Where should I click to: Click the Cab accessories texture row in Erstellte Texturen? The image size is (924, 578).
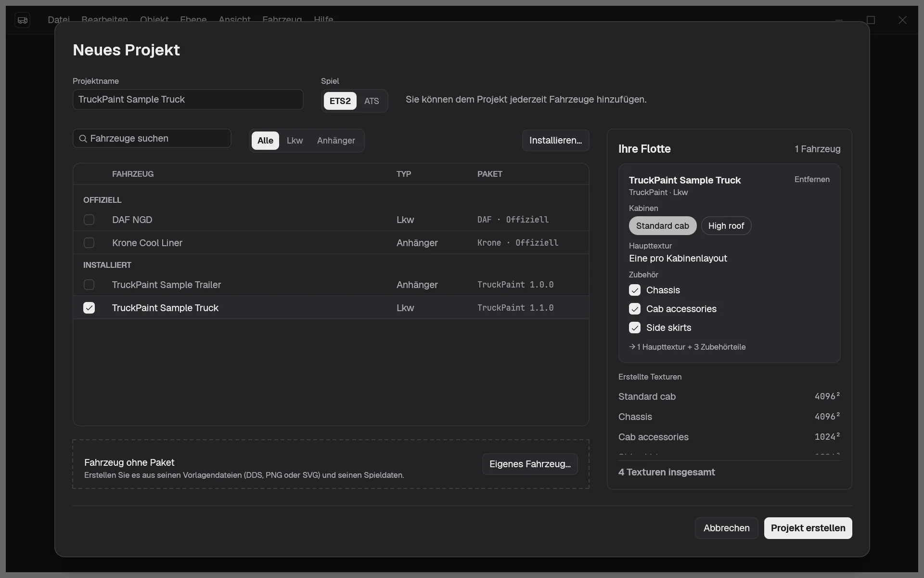(729, 437)
